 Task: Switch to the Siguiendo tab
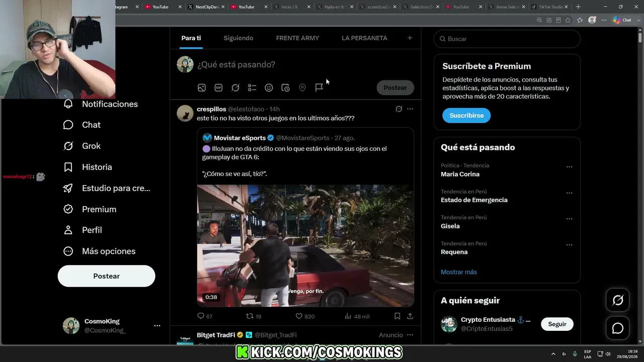click(x=238, y=38)
